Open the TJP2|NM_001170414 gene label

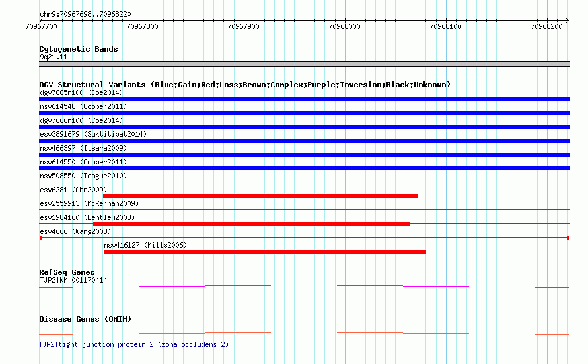(73, 280)
